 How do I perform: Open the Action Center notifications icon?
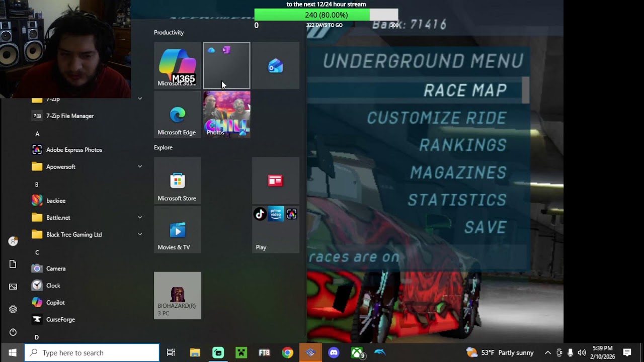coord(627,352)
